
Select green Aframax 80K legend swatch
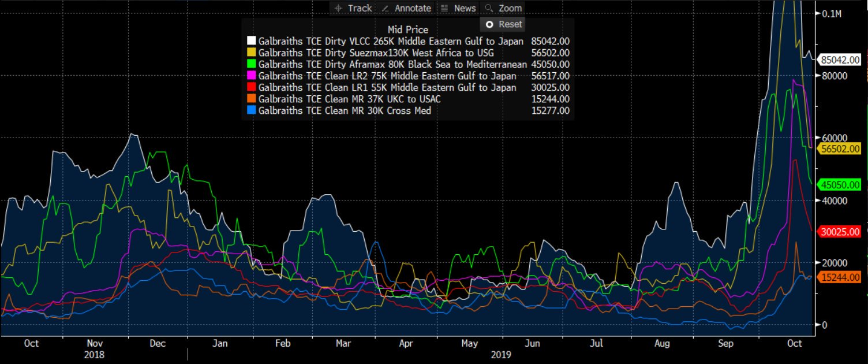click(x=251, y=64)
